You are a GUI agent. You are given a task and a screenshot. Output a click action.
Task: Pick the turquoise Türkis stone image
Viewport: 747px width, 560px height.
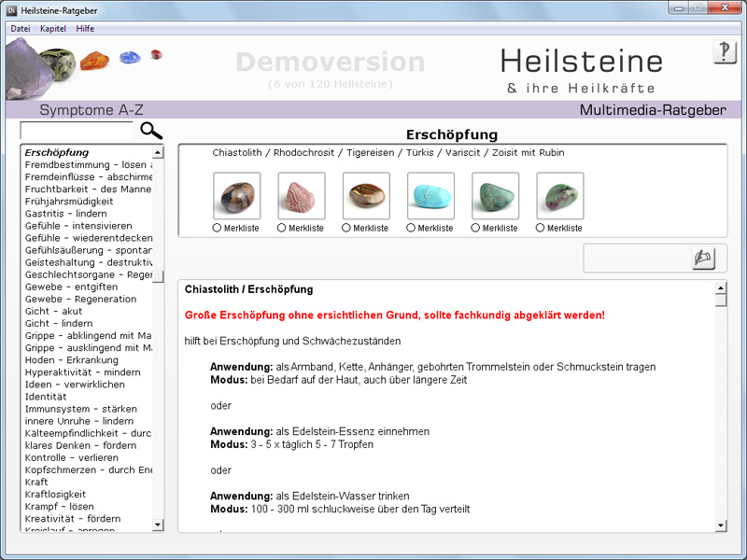(x=430, y=196)
